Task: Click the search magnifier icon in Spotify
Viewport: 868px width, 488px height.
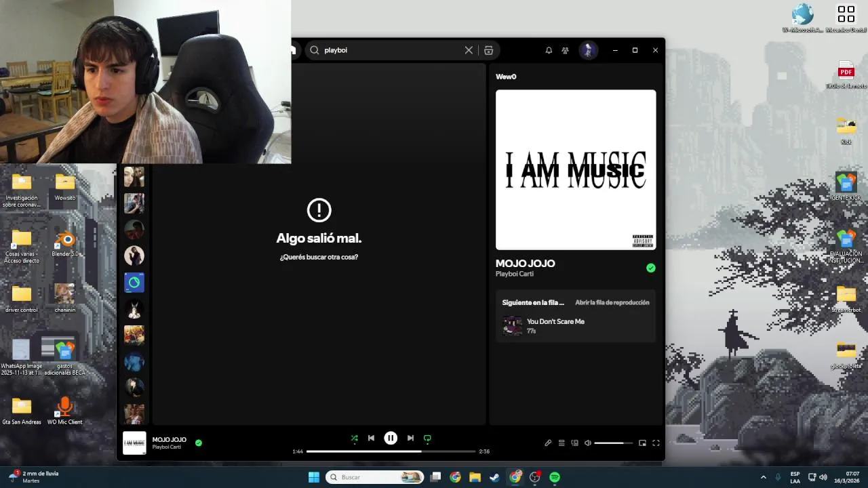Action: [315, 50]
